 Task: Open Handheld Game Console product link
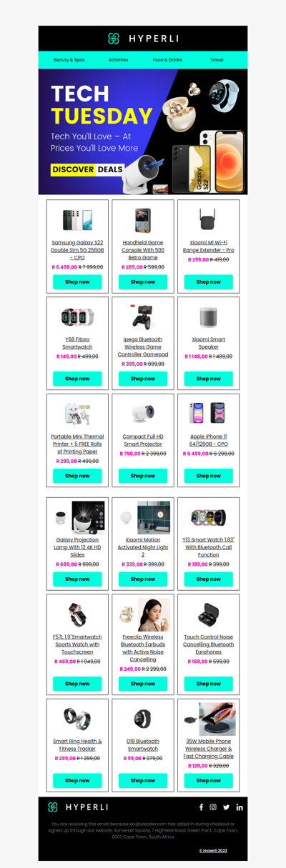143,250
